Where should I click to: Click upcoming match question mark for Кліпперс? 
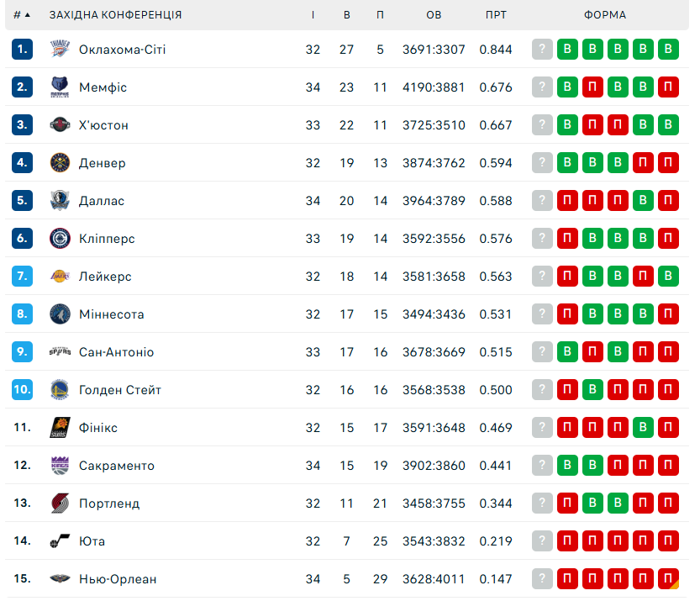pos(542,239)
